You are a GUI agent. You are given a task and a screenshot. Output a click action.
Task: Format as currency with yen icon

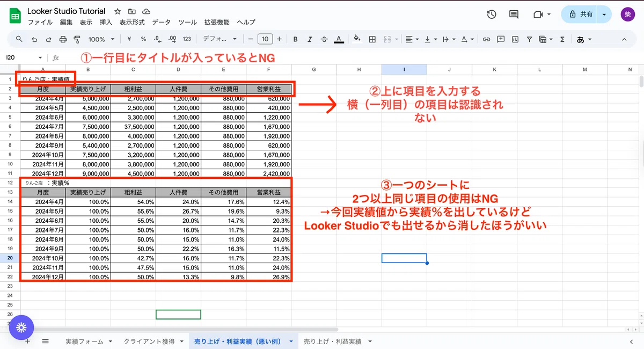(x=129, y=39)
